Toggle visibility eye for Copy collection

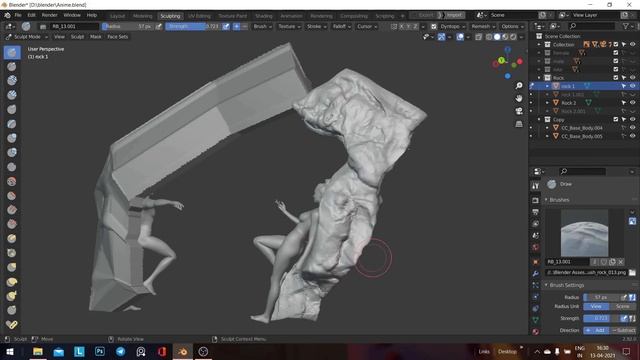[633, 120]
